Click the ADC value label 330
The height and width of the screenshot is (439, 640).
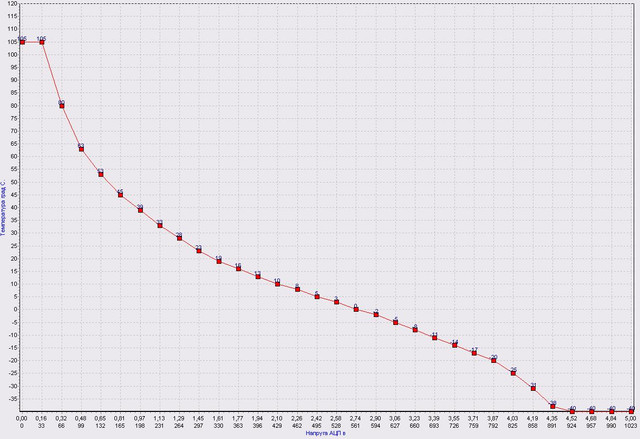coord(219,426)
